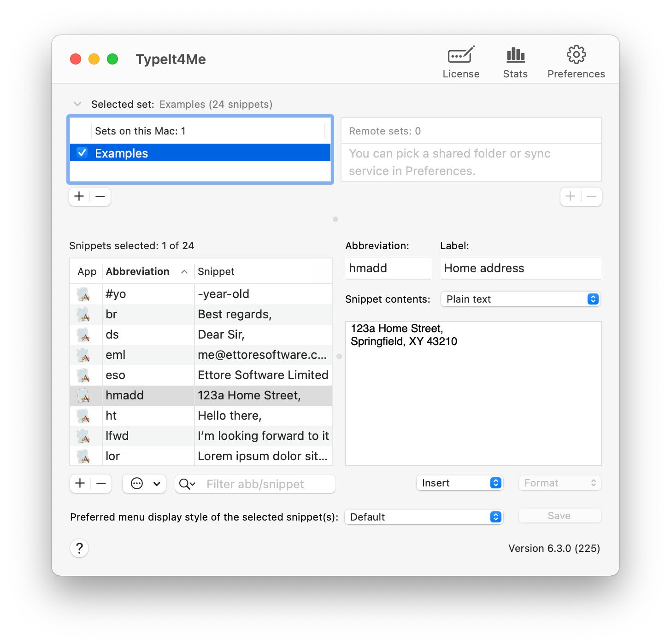Click the 'Ettore Software Limited' snippet cell
Image resolution: width=671 pixels, height=644 pixels.
pos(263,375)
